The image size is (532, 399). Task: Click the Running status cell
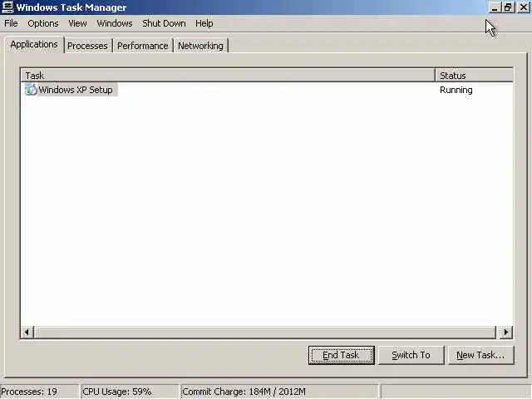pos(456,90)
